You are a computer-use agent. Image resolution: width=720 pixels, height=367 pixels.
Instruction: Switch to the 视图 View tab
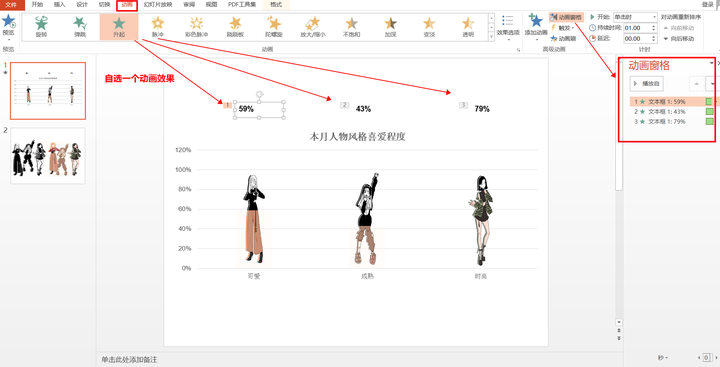211,5
